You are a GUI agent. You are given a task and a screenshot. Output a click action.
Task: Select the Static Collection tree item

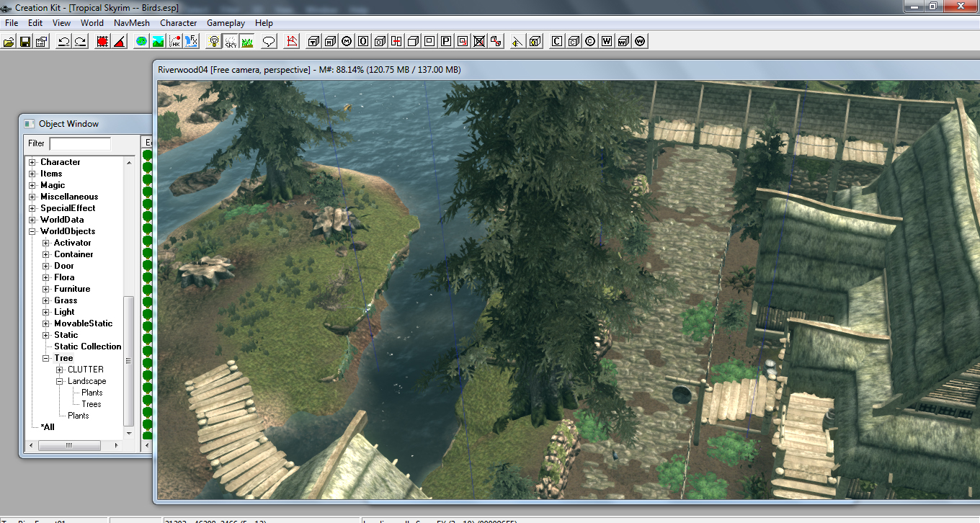88,347
